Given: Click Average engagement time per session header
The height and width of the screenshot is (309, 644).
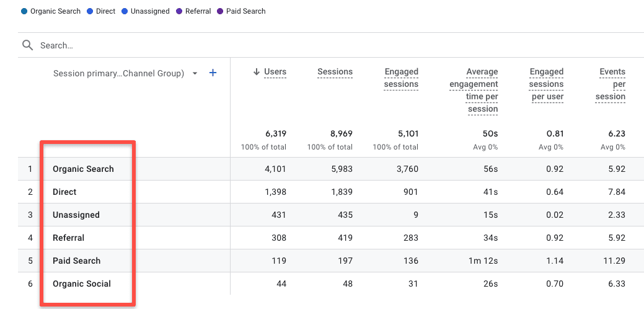Looking at the screenshot, I should pyautogui.click(x=474, y=91).
